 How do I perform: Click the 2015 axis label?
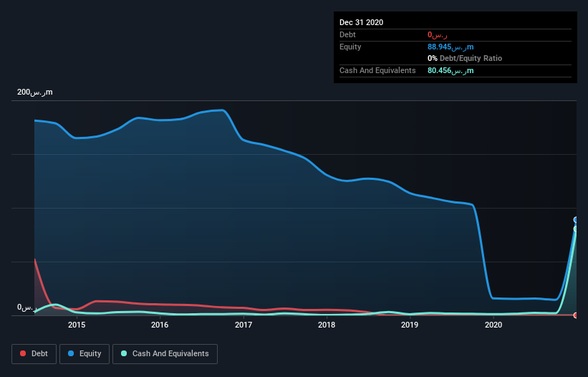coord(77,325)
